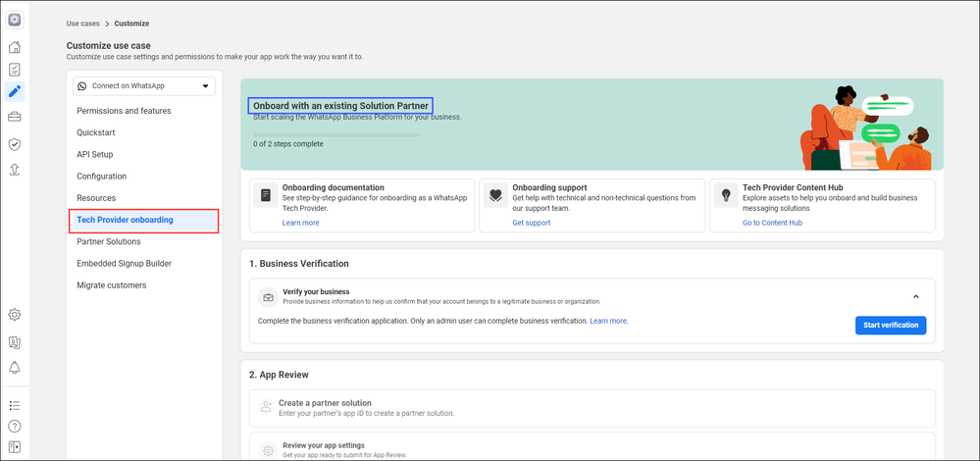This screenshot has height=461, width=980.
Task: Open Quickstart in side menu
Action: [x=95, y=132]
